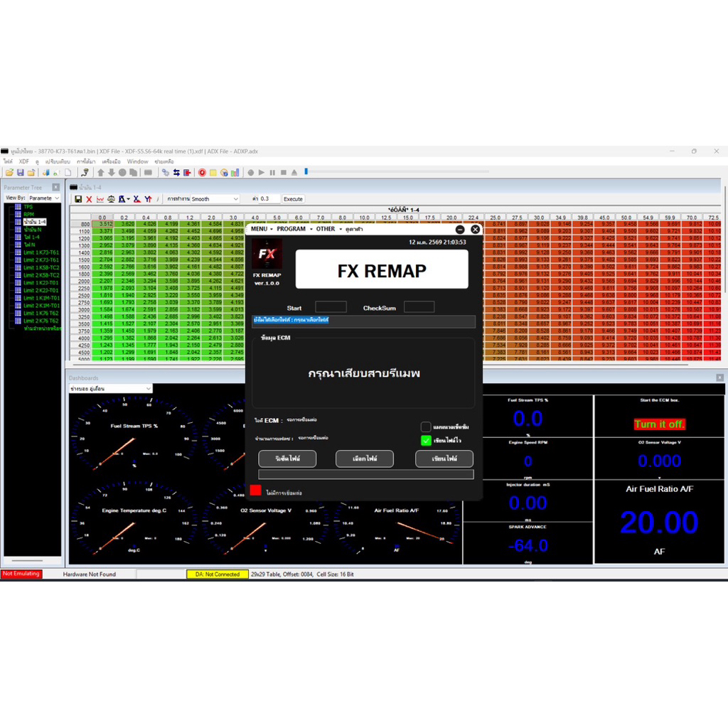This screenshot has height=728, width=728.
Task: Open the View By Paramete dropdown
Action: 44,198
